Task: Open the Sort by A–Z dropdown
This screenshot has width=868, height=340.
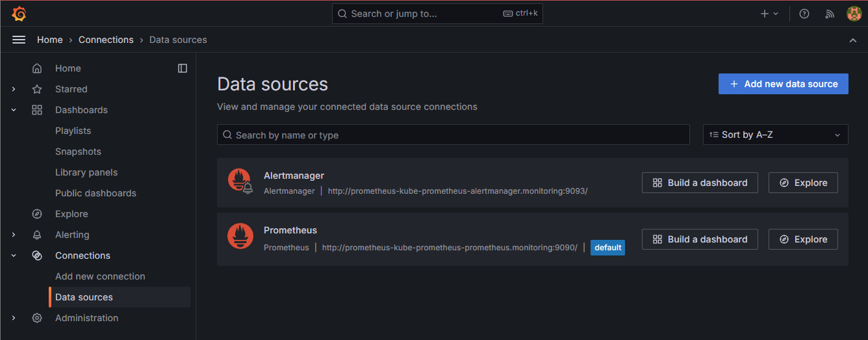Action: point(776,135)
